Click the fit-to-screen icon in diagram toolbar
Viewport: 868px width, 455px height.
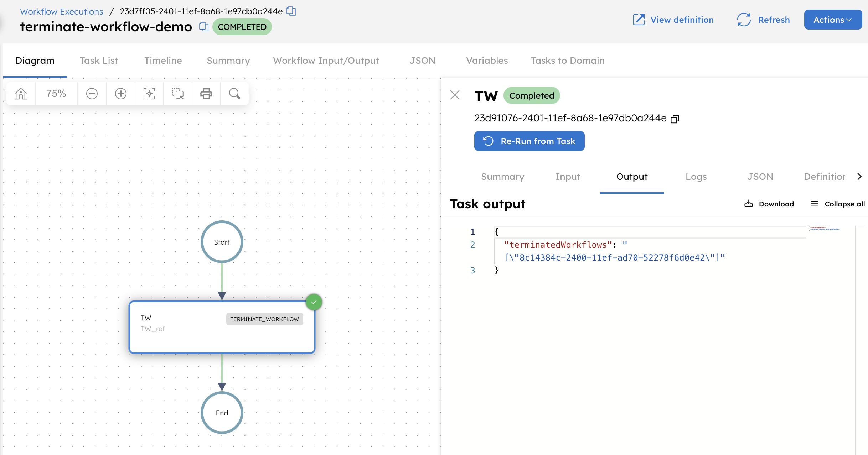[149, 94]
